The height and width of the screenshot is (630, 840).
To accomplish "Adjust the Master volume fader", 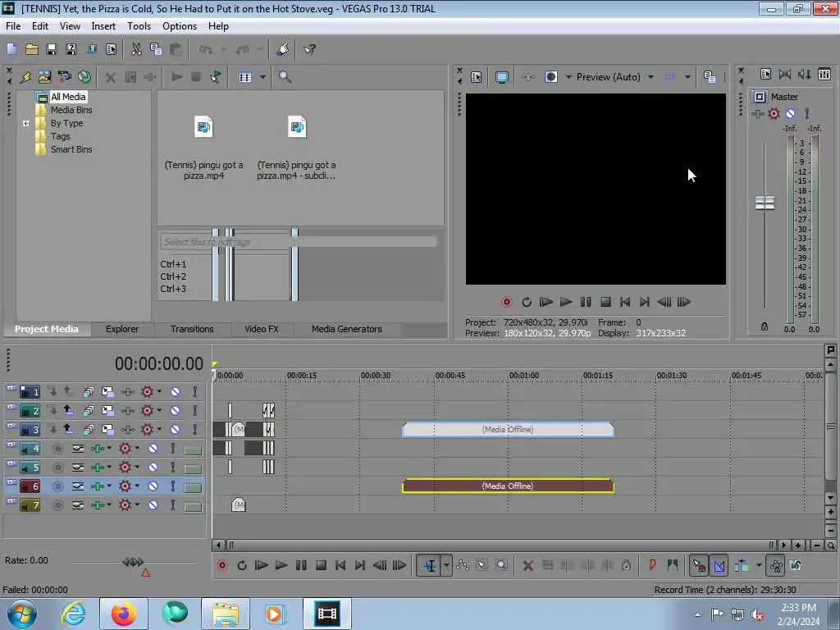I will point(765,203).
